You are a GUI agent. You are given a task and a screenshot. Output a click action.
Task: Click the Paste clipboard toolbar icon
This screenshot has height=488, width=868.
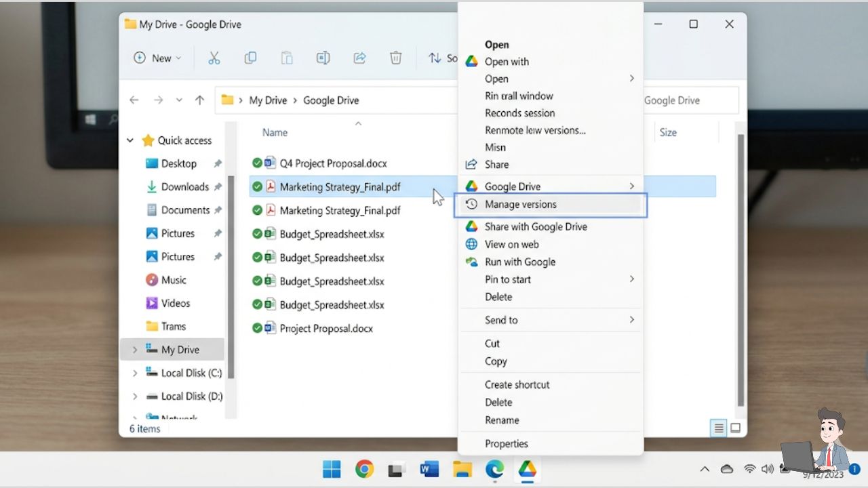point(287,58)
